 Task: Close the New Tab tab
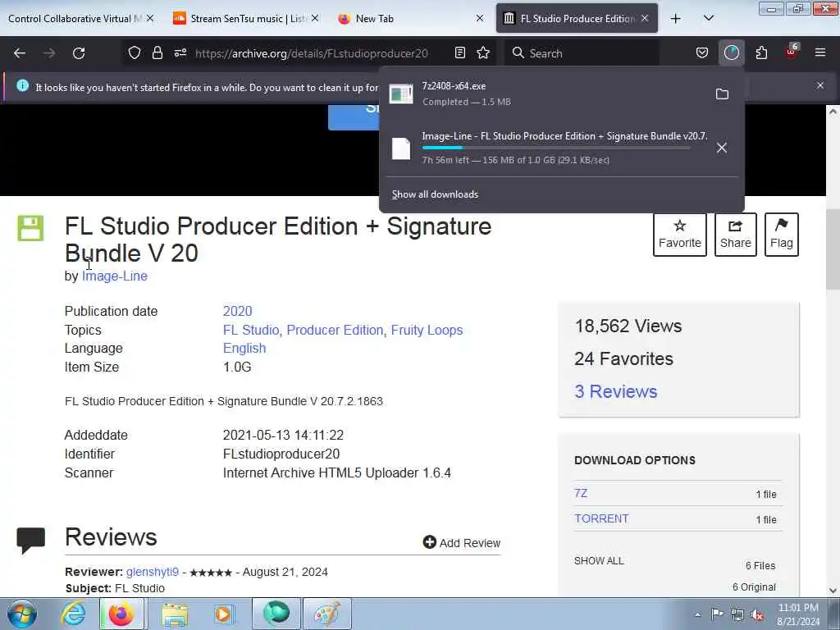(479, 19)
